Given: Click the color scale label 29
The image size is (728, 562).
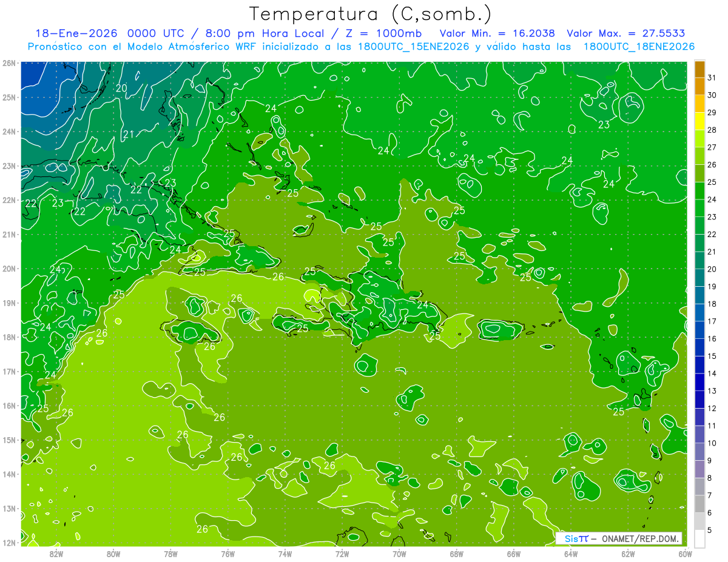Looking at the screenshot, I should (x=712, y=113).
